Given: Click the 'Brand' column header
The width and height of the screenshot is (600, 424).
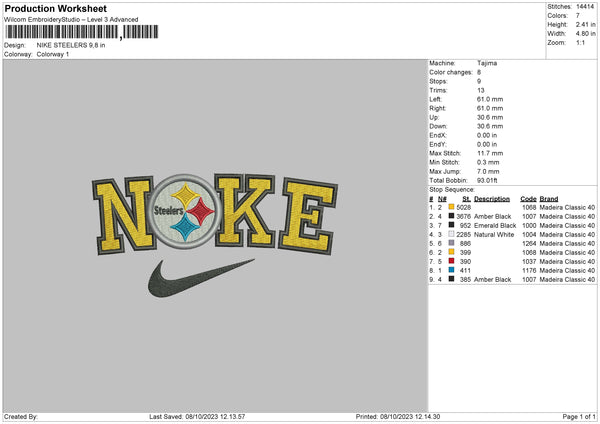Looking at the screenshot, I should (549, 199).
